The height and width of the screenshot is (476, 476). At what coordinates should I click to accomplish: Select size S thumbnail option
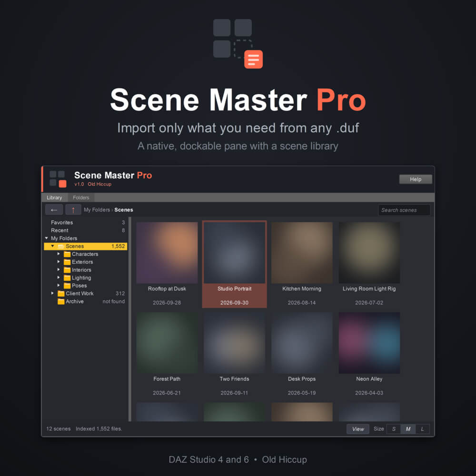[394, 429]
